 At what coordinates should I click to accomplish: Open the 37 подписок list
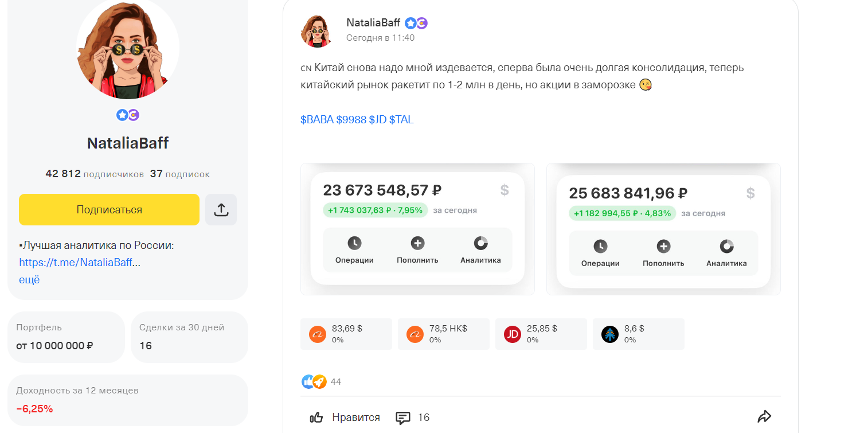[x=180, y=174]
